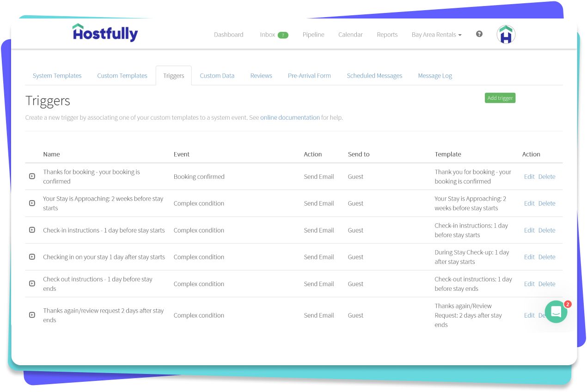Open the Bay Area Rentals dropdown
The height and width of the screenshot is (392, 587).
click(436, 35)
